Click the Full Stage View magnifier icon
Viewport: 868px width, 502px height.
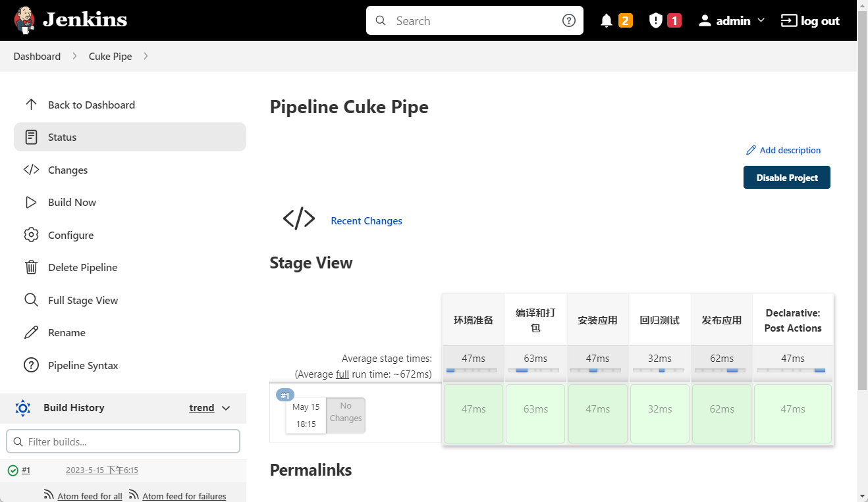pos(31,300)
